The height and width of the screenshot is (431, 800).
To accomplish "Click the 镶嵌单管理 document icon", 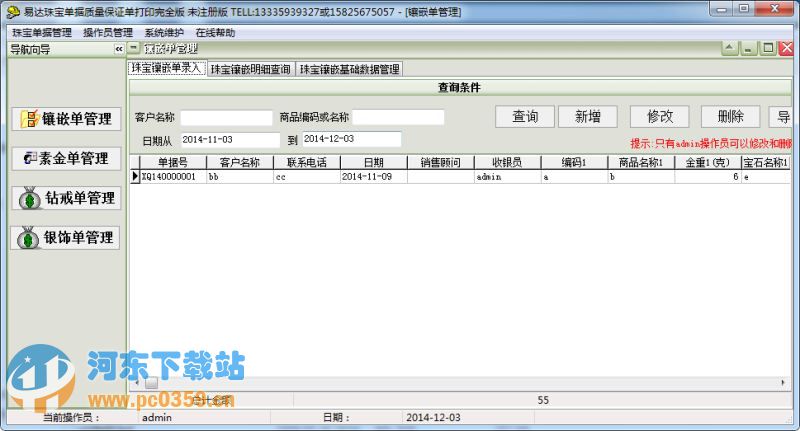I will click(x=30, y=119).
